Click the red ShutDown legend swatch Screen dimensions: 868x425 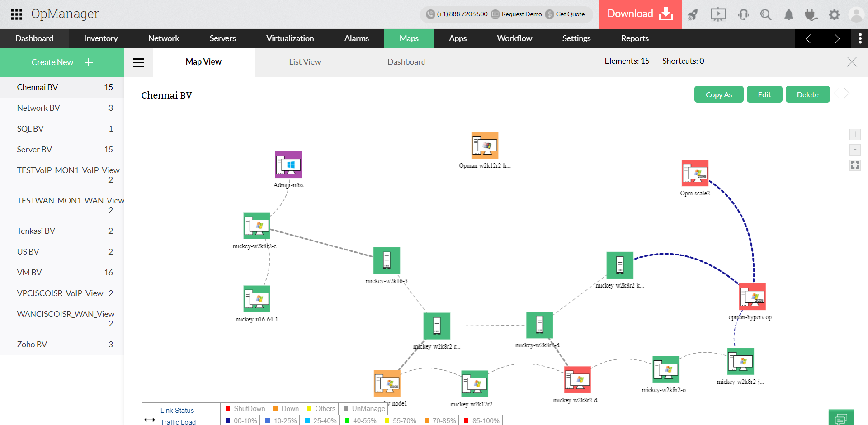228,409
